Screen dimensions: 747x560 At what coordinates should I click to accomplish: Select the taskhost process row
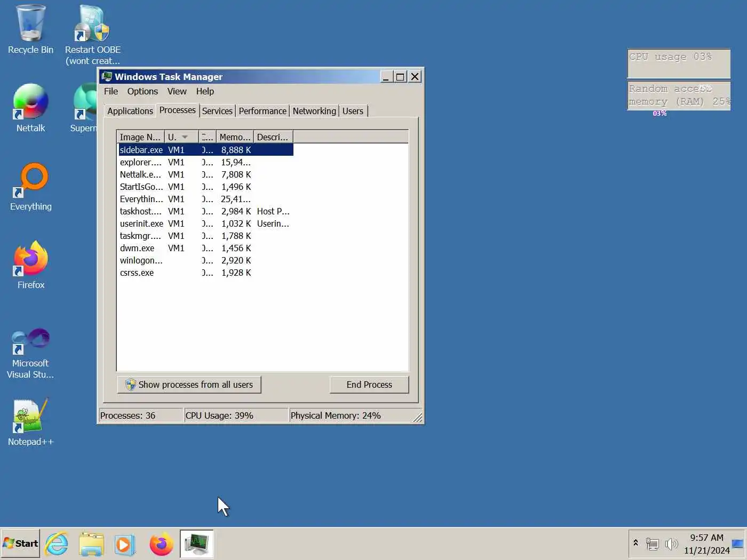tap(205, 211)
